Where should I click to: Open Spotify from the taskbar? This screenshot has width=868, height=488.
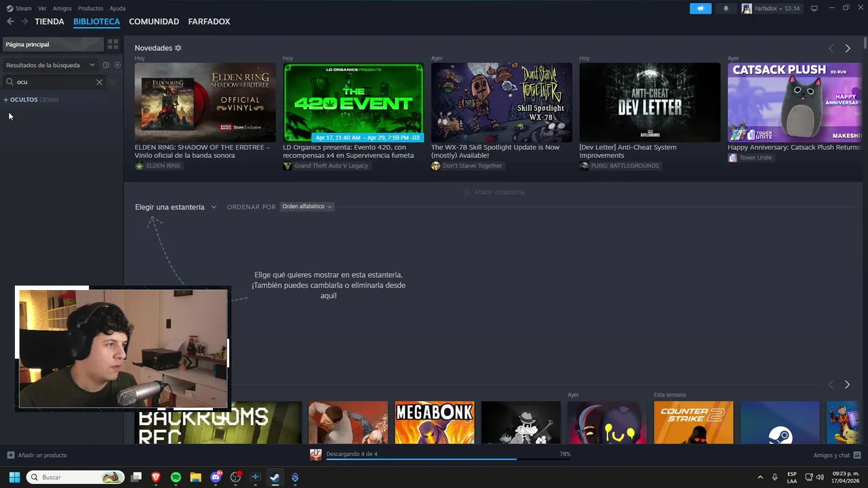pos(176,477)
